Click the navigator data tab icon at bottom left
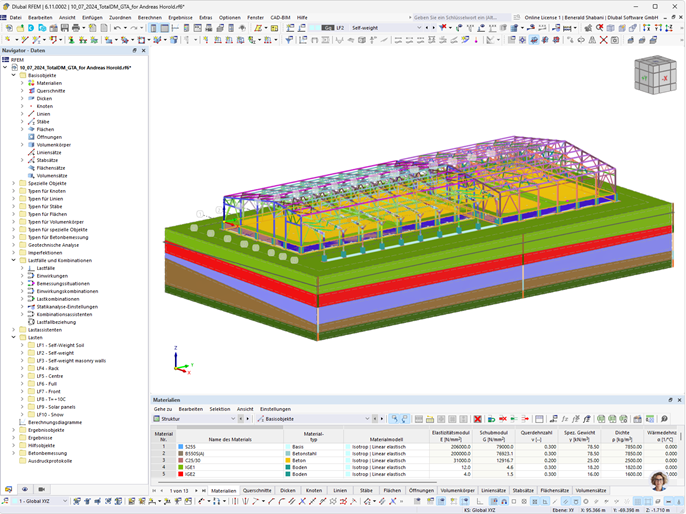 coord(8,489)
